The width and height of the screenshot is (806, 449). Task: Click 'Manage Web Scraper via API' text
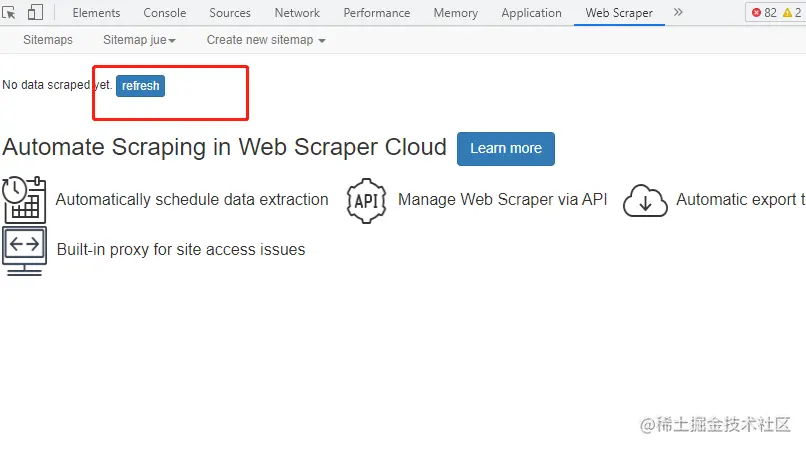click(502, 200)
